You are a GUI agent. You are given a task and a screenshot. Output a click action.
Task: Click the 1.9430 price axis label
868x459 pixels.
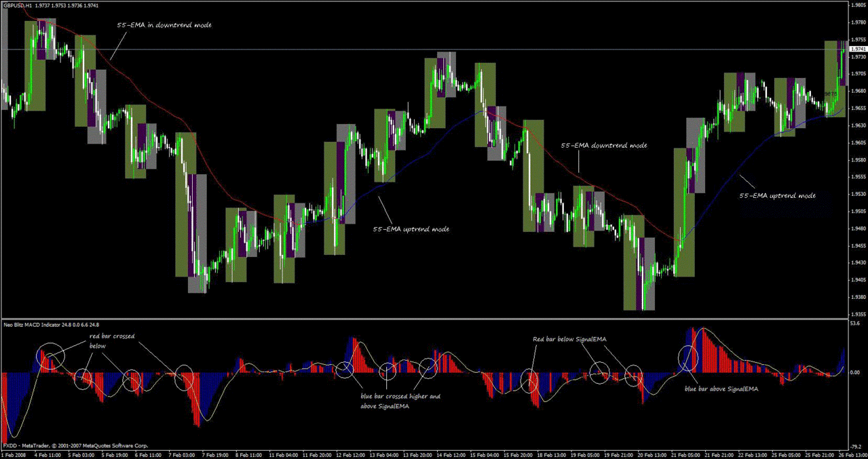pos(858,262)
